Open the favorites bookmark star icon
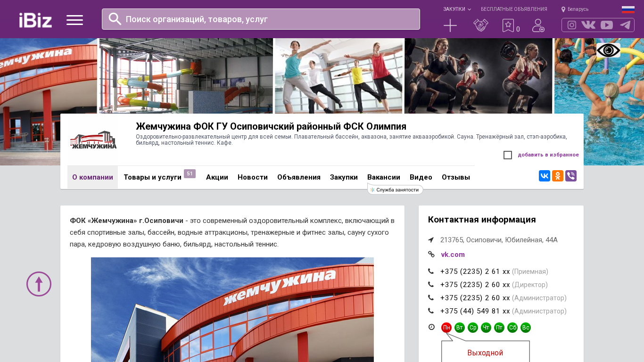The width and height of the screenshot is (644, 362). point(508,25)
